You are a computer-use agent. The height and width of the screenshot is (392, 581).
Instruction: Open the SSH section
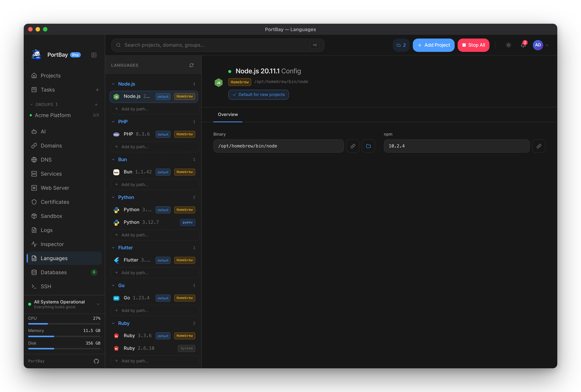click(64, 287)
